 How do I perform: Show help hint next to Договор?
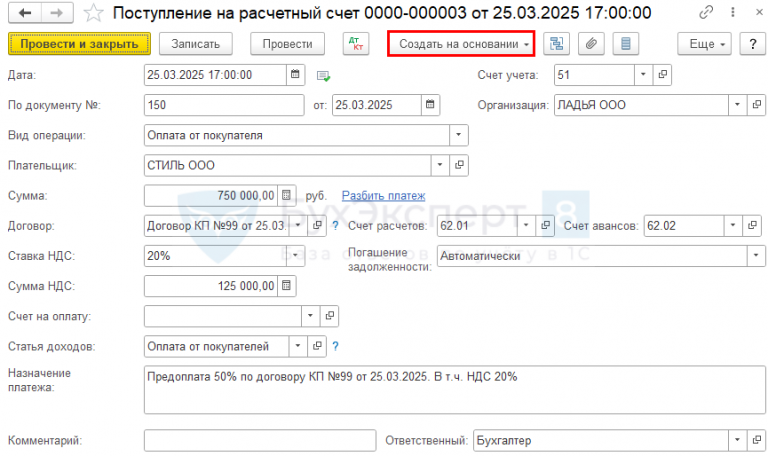[336, 226]
